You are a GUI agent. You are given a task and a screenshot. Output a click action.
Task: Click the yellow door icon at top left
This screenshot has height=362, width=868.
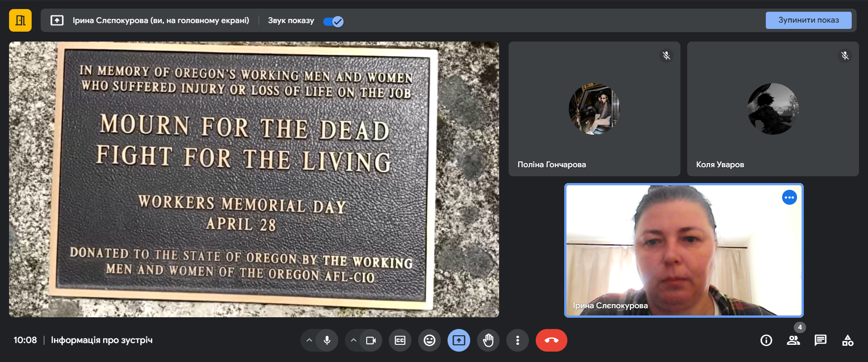(20, 20)
